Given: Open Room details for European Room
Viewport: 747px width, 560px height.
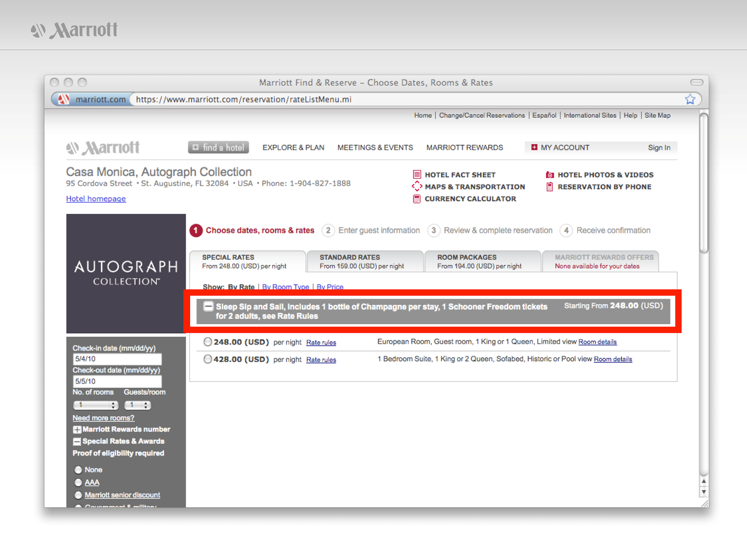Looking at the screenshot, I should click(597, 342).
